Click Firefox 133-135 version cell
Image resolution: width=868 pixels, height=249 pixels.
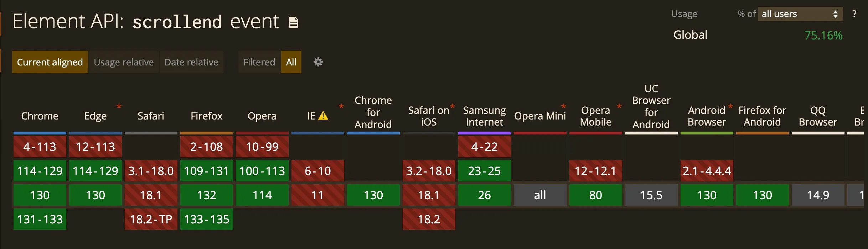(x=207, y=219)
